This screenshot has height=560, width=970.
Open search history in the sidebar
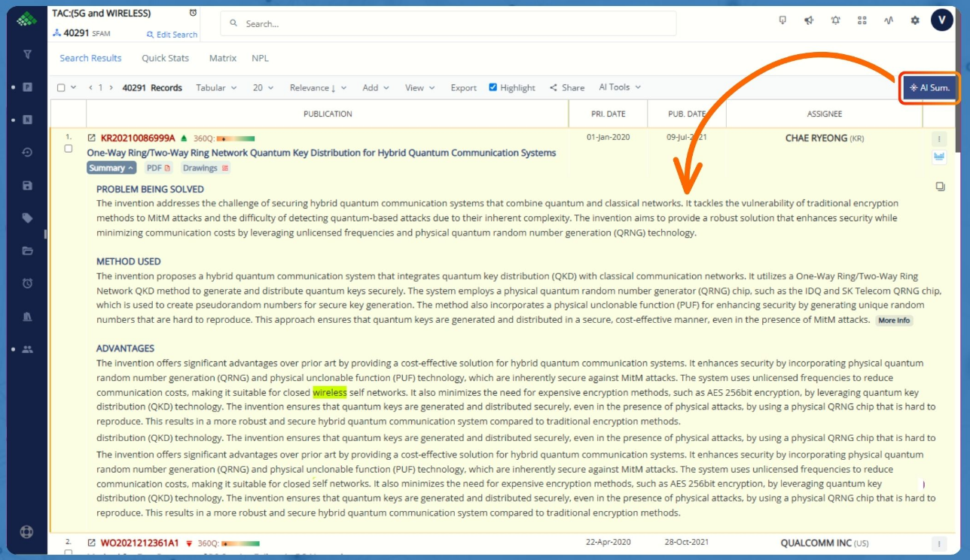[x=27, y=152]
